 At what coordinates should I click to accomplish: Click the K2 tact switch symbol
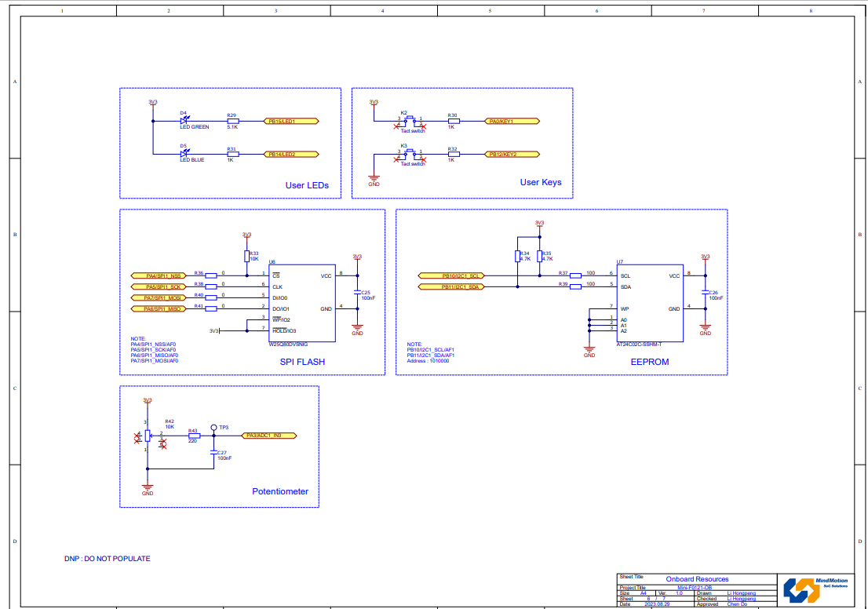coord(410,122)
